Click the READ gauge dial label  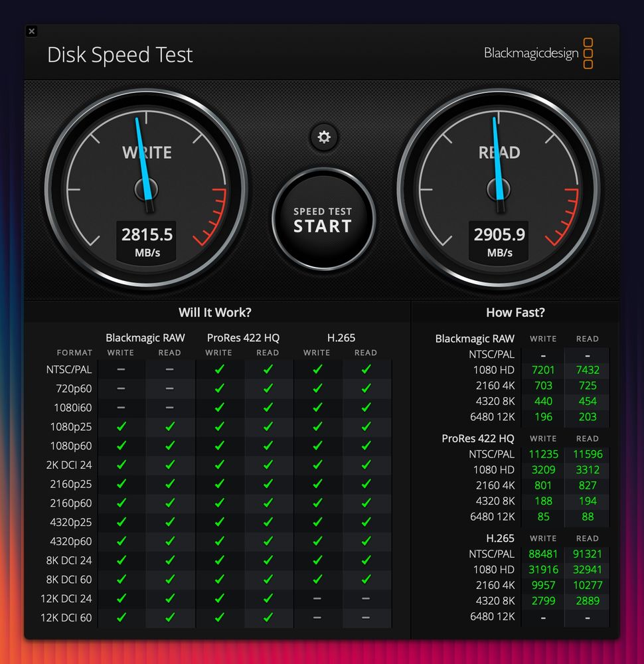tap(499, 153)
